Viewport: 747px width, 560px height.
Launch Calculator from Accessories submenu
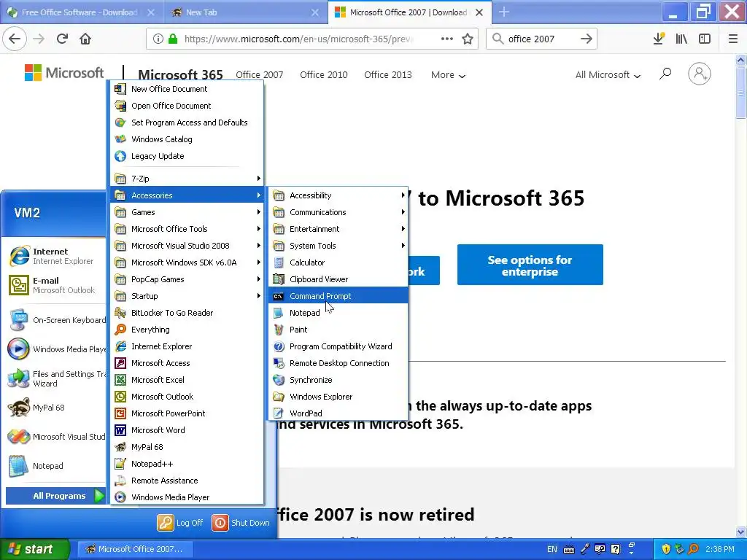[x=338, y=262]
